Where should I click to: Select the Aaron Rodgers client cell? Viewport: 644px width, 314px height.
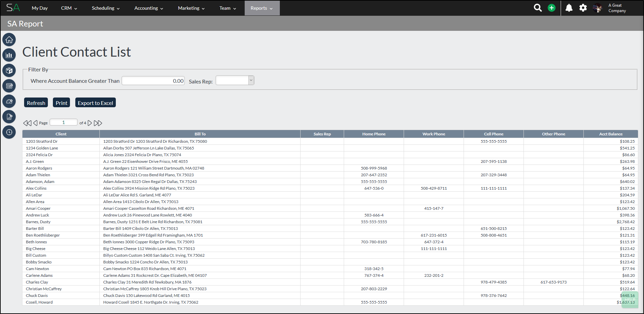[61, 168]
